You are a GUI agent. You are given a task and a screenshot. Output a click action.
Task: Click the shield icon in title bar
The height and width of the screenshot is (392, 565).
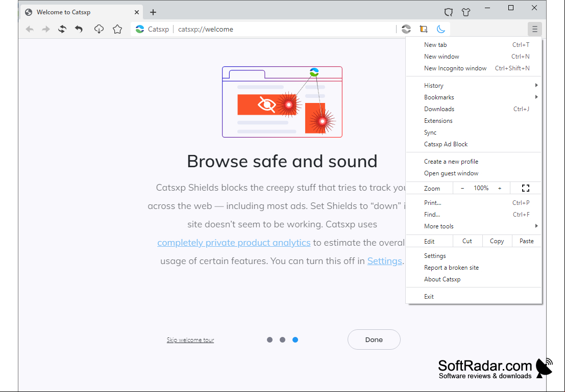pyautogui.click(x=448, y=12)
